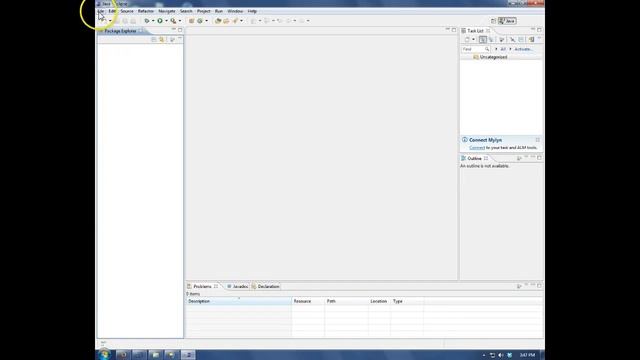Image resolution: width=640 pixels, height=360 pixels.
Task: Maximize the Package Explorer view
Action: coord(180,30)
